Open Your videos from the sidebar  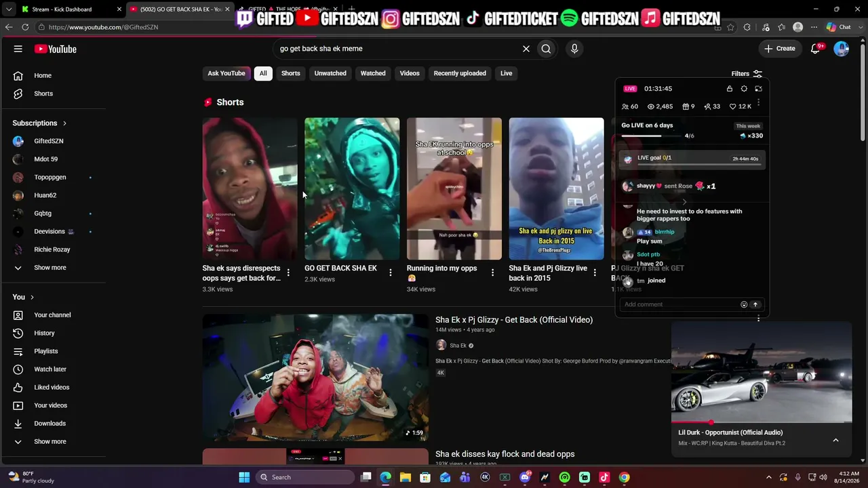52,405
